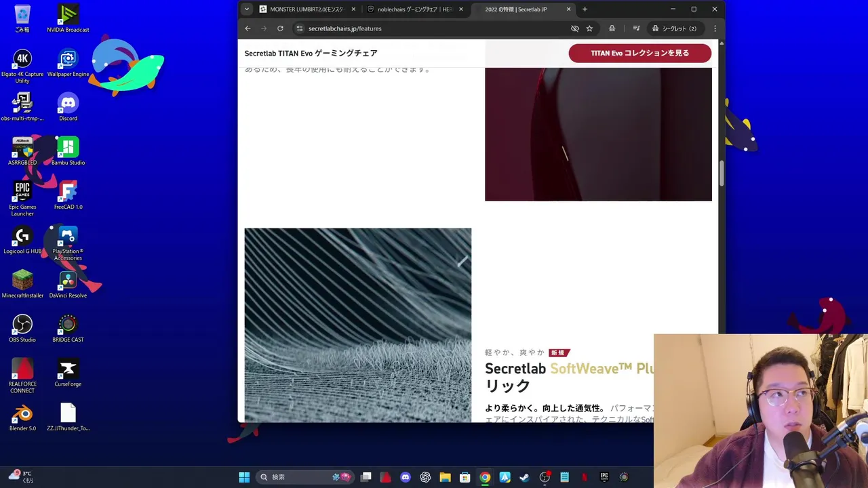Click the red 新規 badge
The width and height of the screenshot is (868, 488).
[x=559, y=352]
